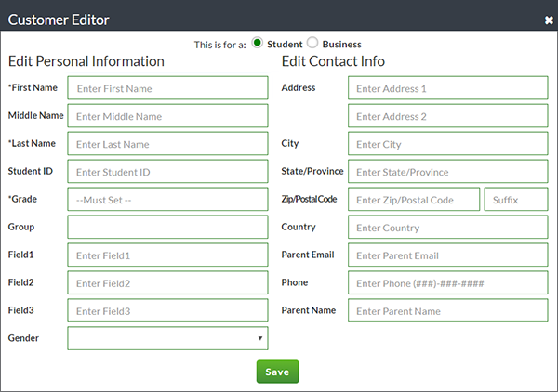
Task: Open the Gender dropdown
Action: coord(167,339)
